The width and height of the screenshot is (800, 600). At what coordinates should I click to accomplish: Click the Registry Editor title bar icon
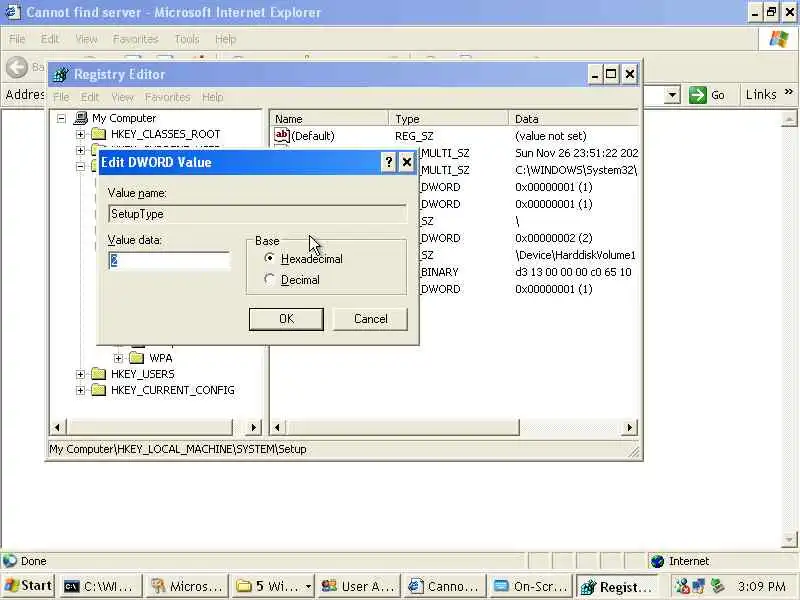pos(60,74)
